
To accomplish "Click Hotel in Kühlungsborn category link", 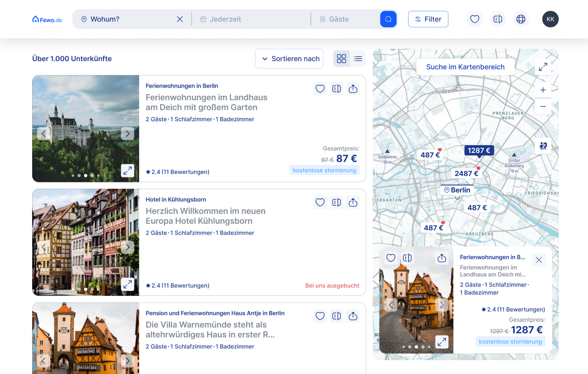I will (176, 199).
